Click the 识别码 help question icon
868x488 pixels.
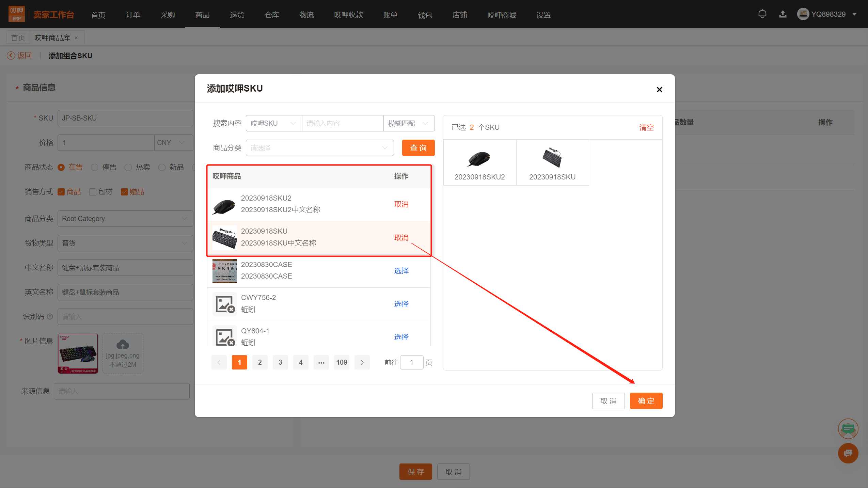click(50, 317)
